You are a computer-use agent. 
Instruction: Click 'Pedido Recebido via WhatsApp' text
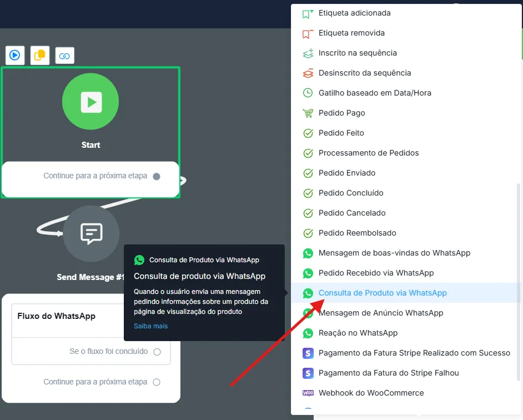tap(376, 273)
